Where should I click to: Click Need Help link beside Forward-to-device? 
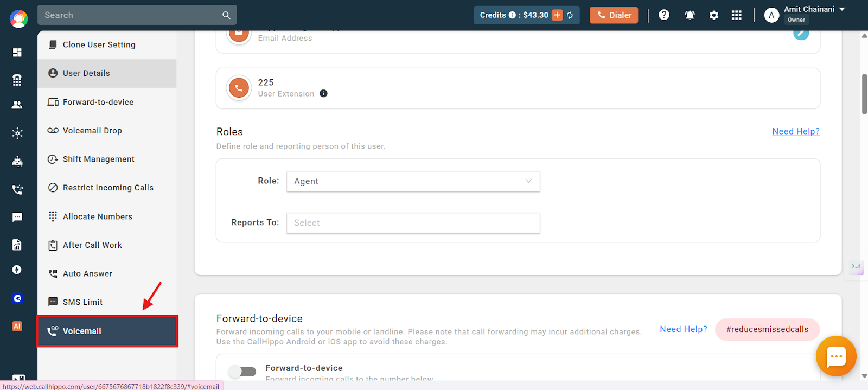coord(684,329)
